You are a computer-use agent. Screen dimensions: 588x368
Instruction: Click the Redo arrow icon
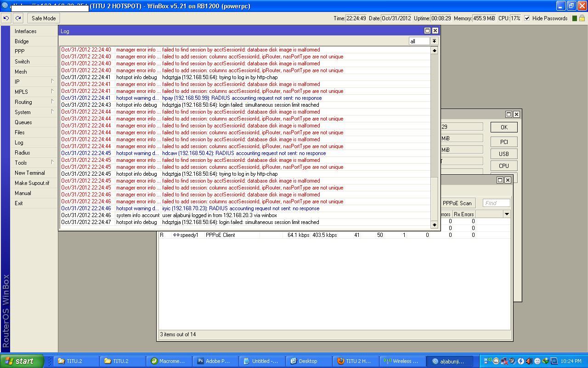(x=18, y=18)
